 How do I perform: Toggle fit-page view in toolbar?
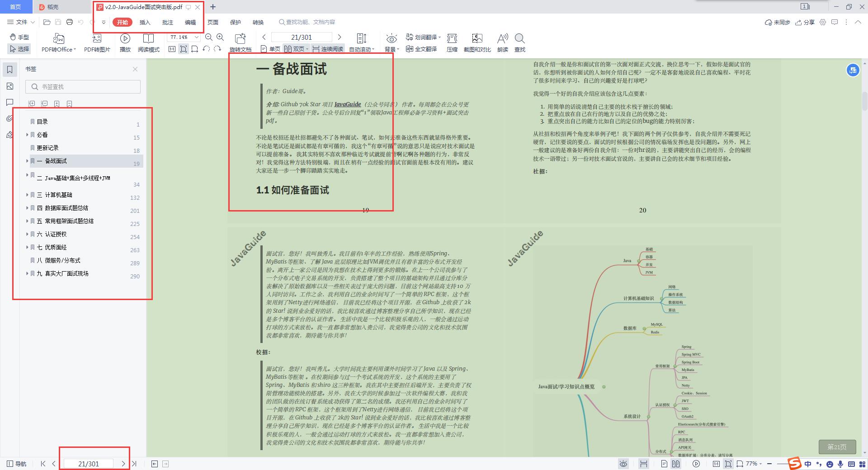click(x=184, y=49)
